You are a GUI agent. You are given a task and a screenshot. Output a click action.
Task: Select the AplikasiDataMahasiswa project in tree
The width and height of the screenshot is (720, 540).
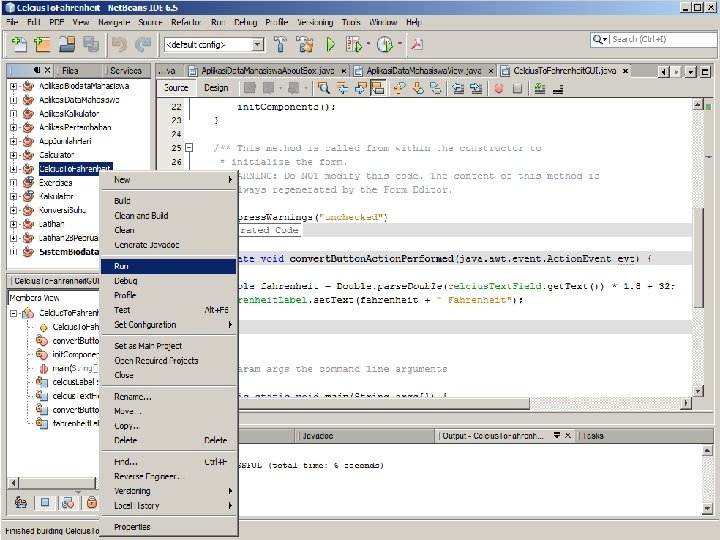pyautogui.click(x=79, y=100)
